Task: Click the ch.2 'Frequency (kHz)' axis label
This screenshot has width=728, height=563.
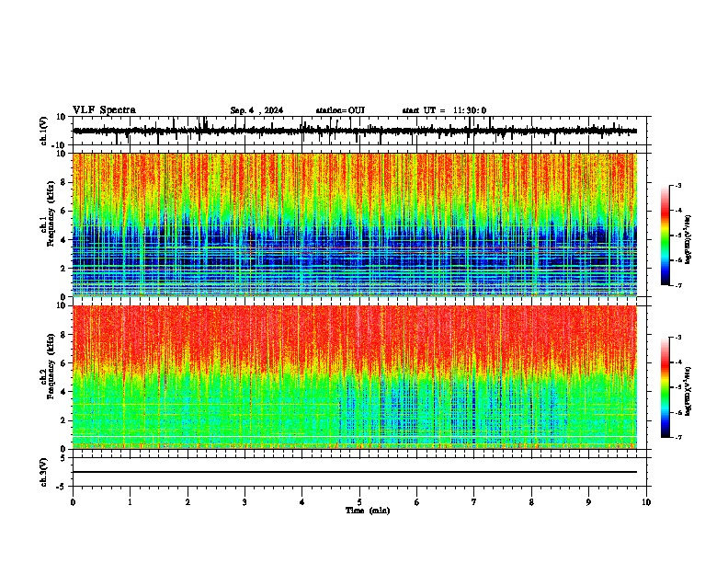Action: tap(52, 366)
